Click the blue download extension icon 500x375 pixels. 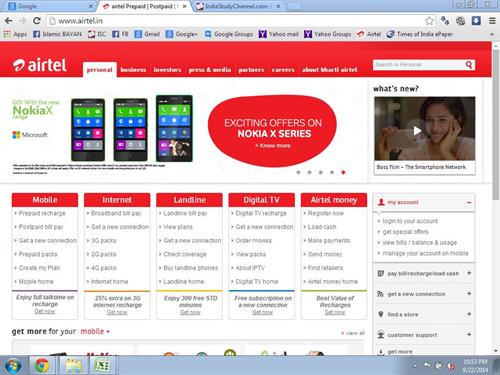point(476,21)
